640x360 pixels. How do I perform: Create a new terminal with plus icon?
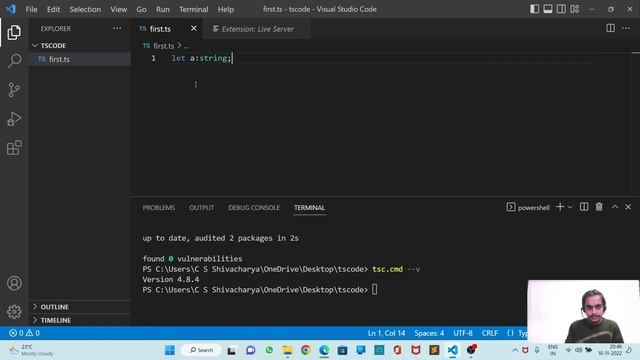tap(560, 207)
